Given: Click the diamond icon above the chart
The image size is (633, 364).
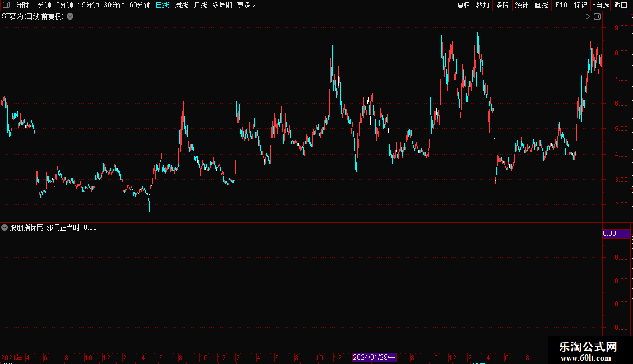Looking at the screenshot, I should (587, 17).
